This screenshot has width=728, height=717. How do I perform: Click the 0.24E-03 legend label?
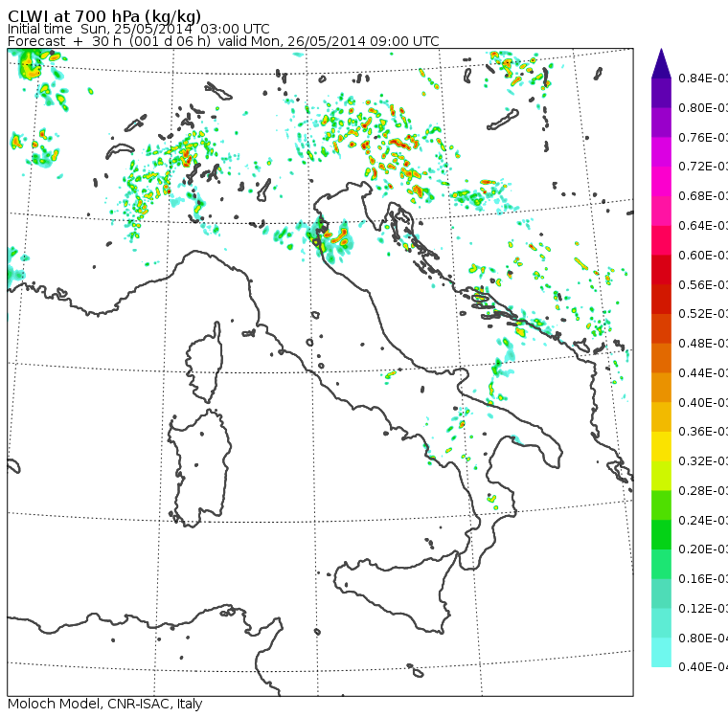[x=703, y=520]
